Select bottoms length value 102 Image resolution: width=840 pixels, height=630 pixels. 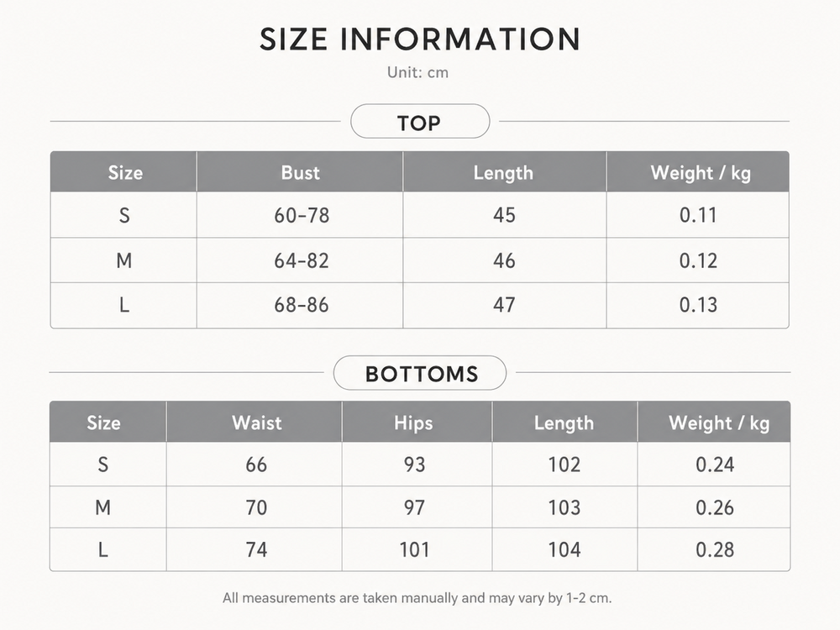coord(564,465)
